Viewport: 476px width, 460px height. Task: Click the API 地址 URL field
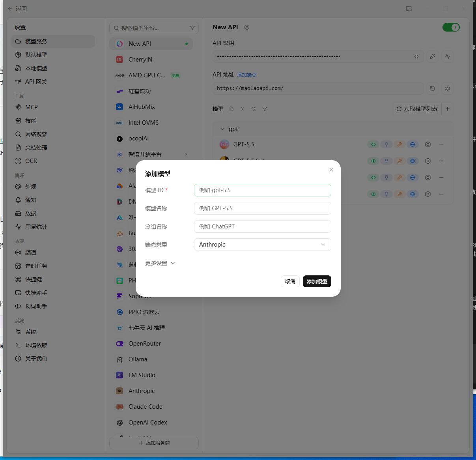tap(318, 88)
